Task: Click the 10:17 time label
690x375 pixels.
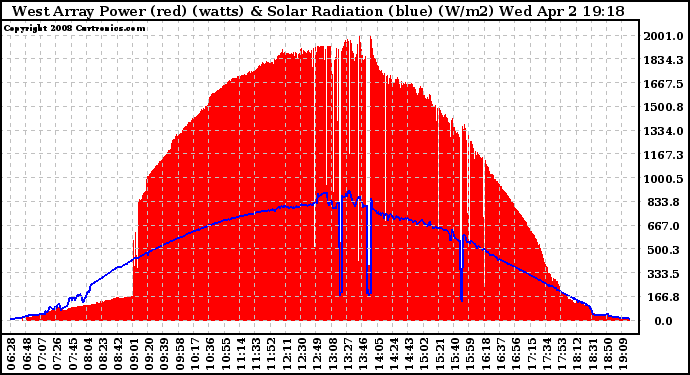Action: tap(195, 354)
